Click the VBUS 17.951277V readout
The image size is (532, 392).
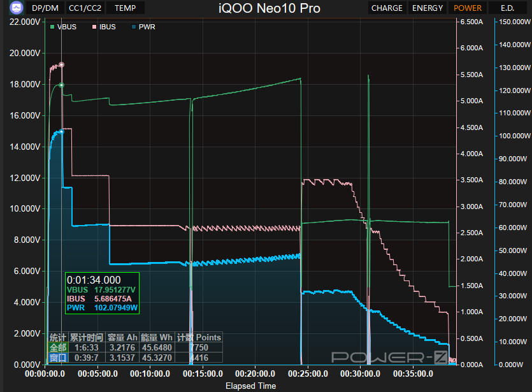[101, 290]
